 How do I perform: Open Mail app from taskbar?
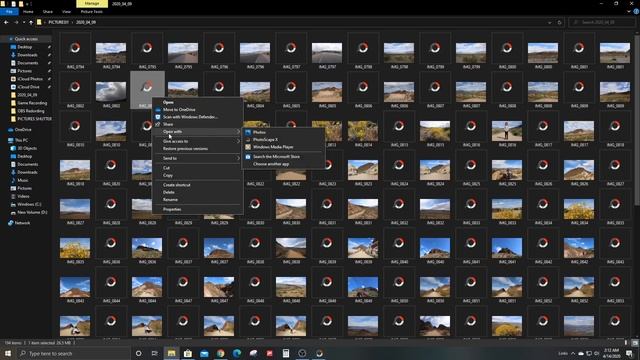(x=204, y=353)
